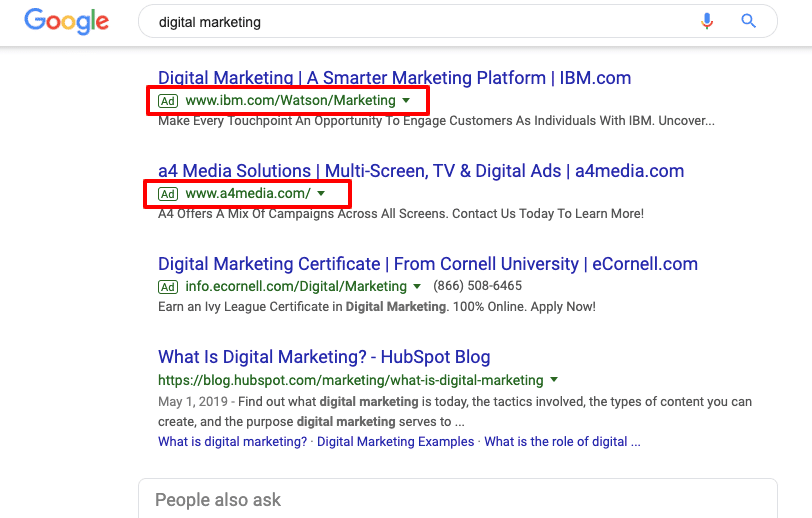Image resolution: width=812 pixels, height=518 pixels.
Task: Open dropdown arrow beside blog.hubspot.com URL
Action: [554, 380]
